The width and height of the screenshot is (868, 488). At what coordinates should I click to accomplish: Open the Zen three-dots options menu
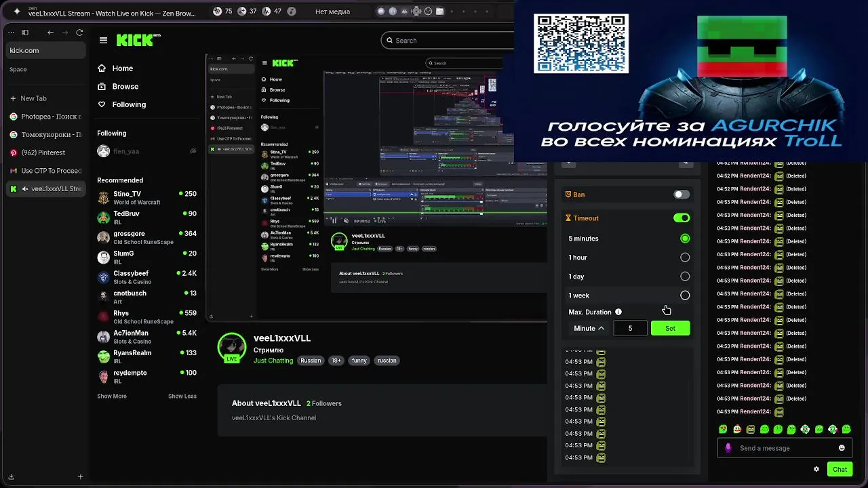pyautogui.click(x=11, y=33)
